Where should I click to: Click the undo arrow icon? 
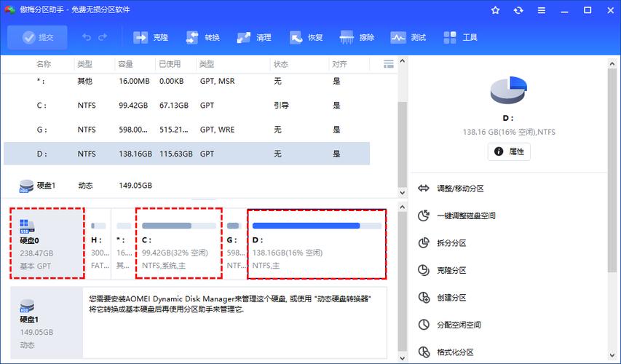pos(87,37)
